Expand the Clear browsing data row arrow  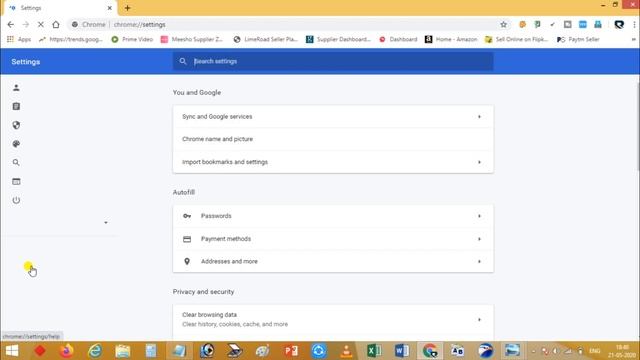479,320
